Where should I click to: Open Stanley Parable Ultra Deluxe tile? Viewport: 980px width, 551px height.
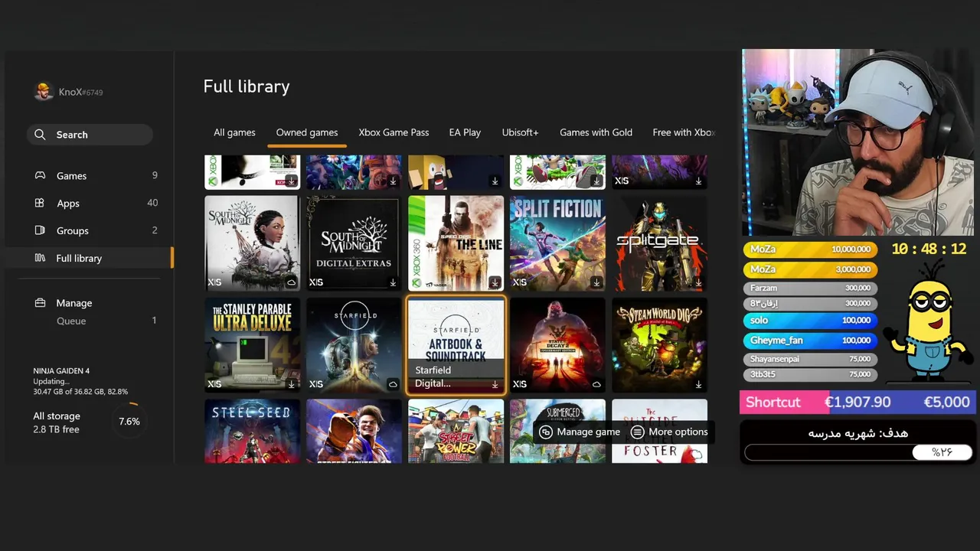(x=252, y=344)
